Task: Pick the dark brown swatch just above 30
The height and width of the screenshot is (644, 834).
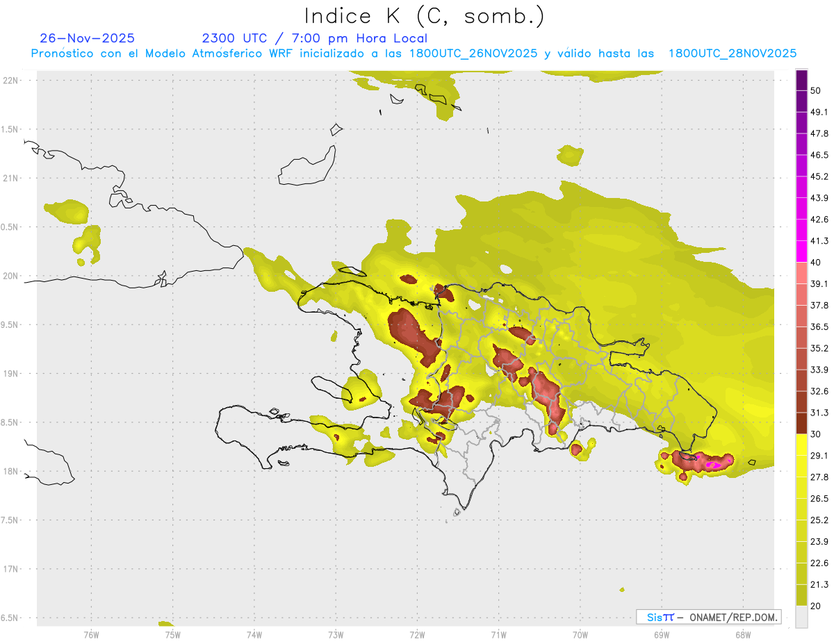Action: (801, 423)
